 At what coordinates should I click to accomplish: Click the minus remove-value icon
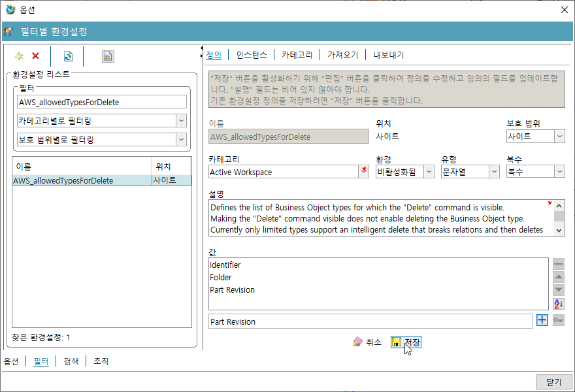558,264
